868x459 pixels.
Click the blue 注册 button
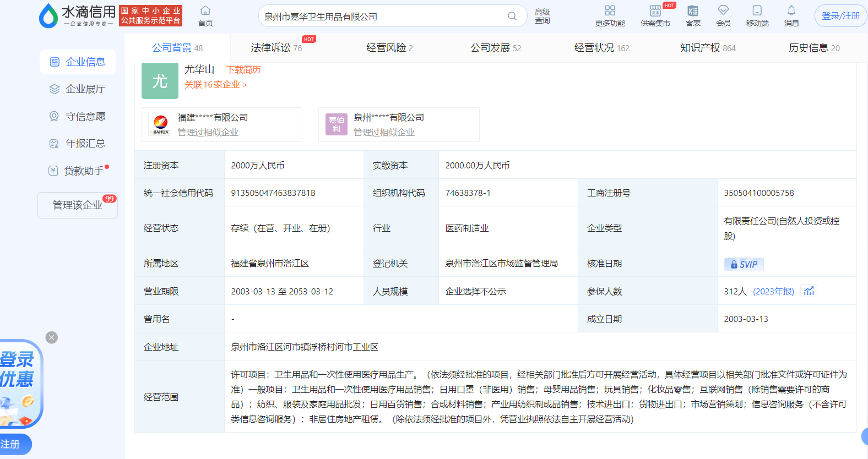click(15, 444)
